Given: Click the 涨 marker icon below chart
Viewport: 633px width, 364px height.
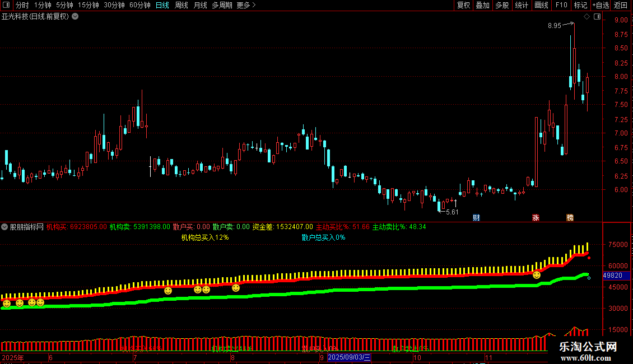Looking at the screenshot, I should (536, 218).
